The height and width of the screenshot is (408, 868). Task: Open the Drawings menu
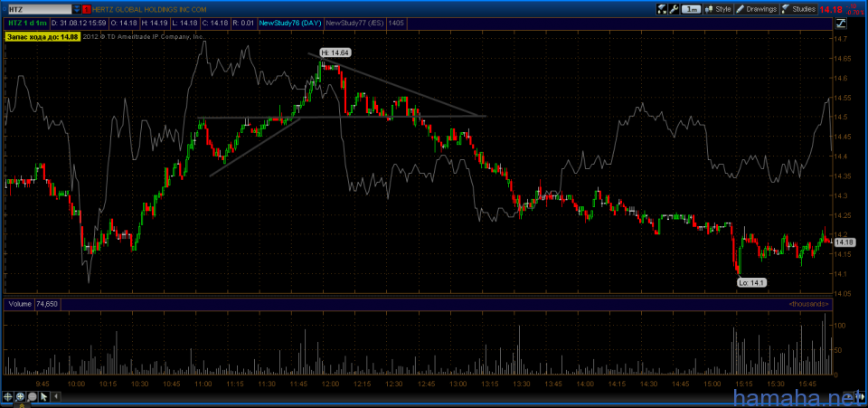(x=758, y=8)
